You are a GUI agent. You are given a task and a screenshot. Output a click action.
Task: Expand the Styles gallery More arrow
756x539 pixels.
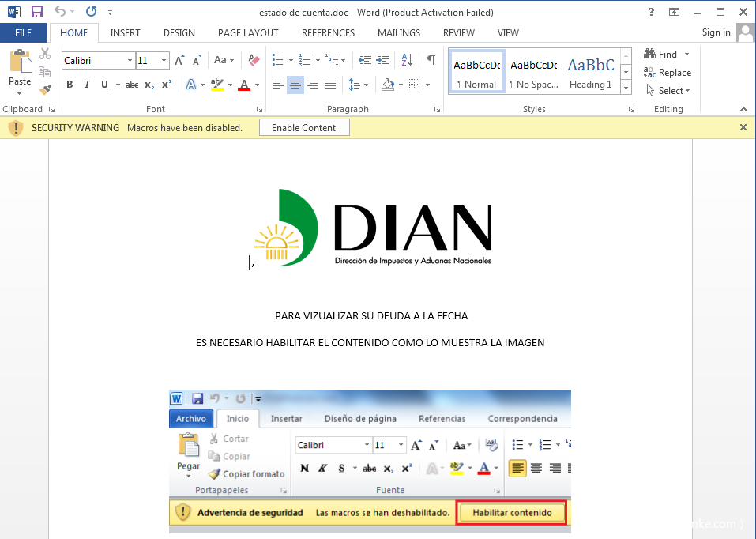tap(626, 86)
